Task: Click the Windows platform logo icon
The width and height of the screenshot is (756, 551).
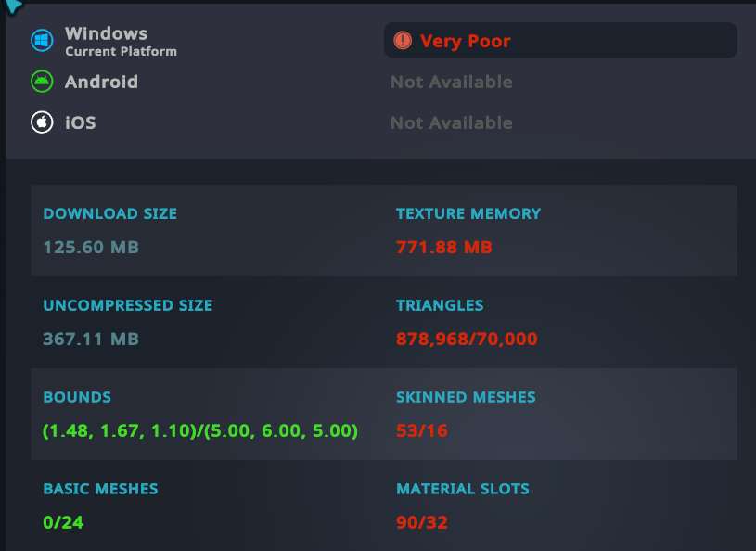Action: click(x=42, y=41)
